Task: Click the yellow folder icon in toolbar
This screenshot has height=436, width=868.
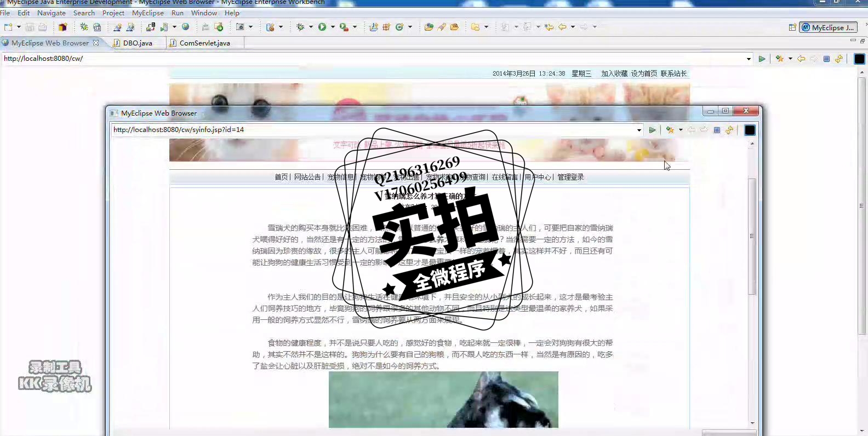Action: pyautogui.click(x=476, y=27)
